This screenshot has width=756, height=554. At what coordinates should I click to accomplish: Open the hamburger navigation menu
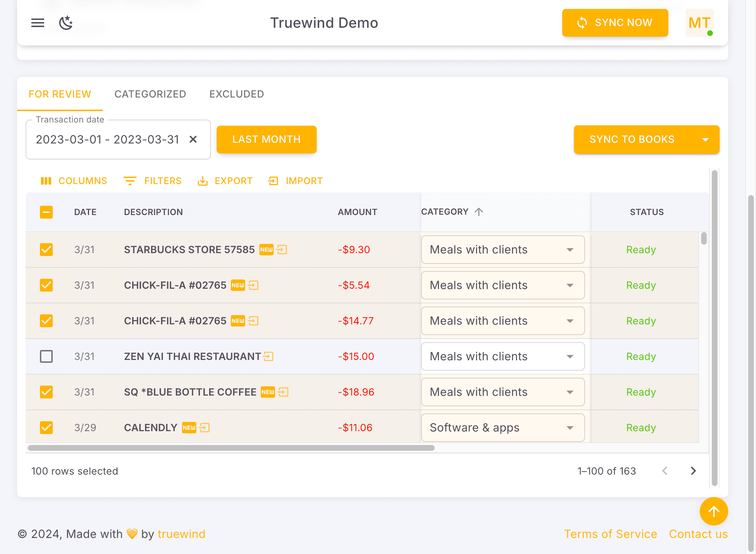[x=37, y=23]
